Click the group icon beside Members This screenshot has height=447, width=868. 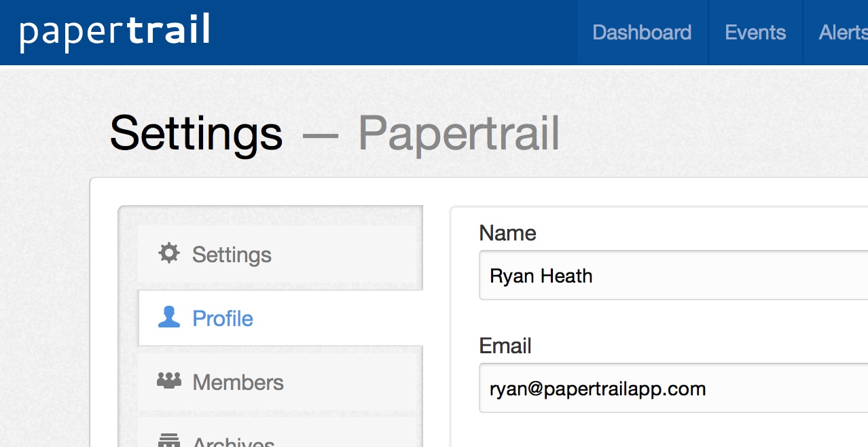coord(169,381)
